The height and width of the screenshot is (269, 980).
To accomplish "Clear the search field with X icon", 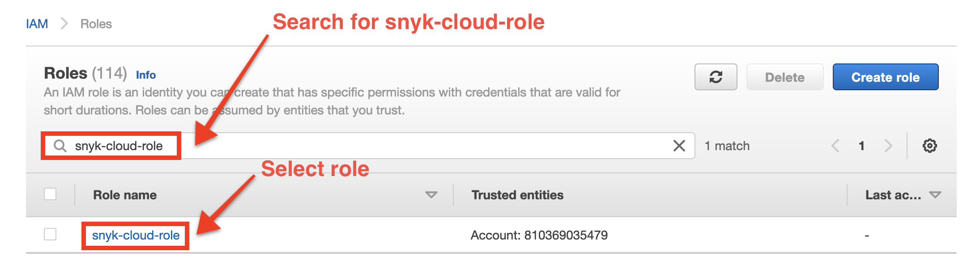I will click(x=679, y=146).
